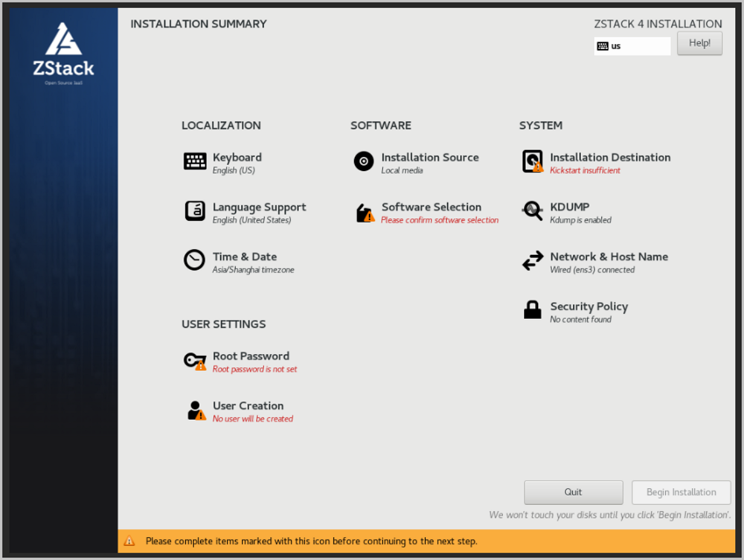Open Installation Destination disk icon
Image resolution: width=744 pixels, height=560 pixels.
point(532,161)
